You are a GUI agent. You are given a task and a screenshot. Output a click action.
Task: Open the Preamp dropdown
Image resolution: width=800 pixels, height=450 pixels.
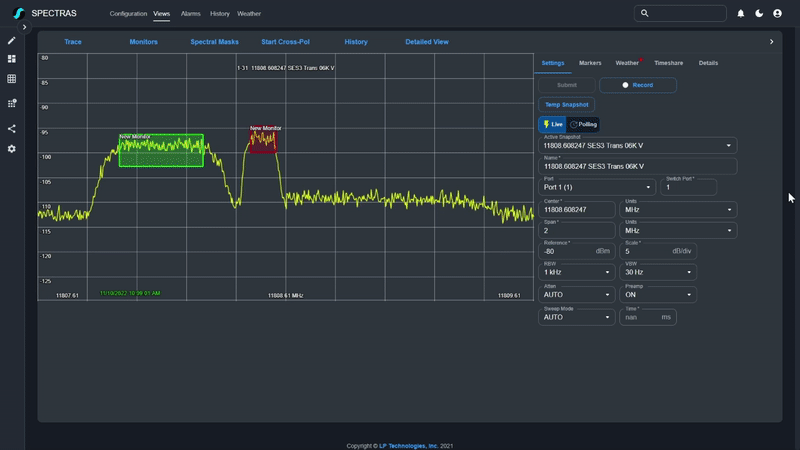[658, 295]
